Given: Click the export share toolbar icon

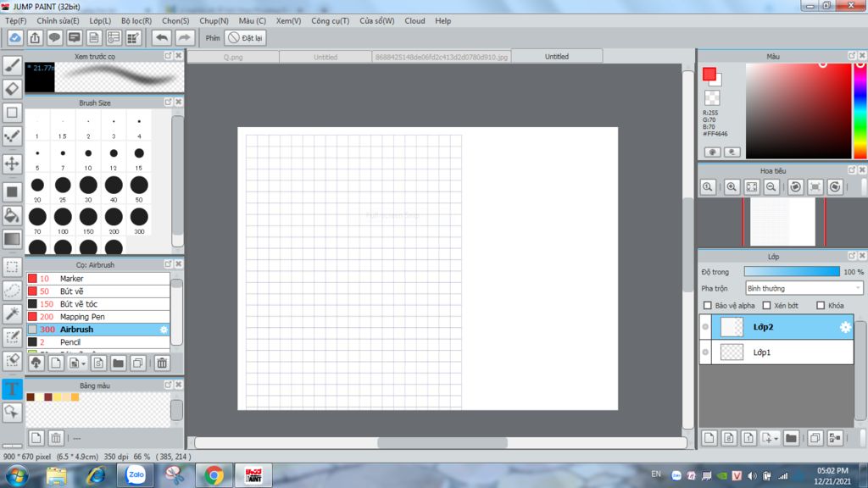Looking at the screenshot, I should (35, 37).
